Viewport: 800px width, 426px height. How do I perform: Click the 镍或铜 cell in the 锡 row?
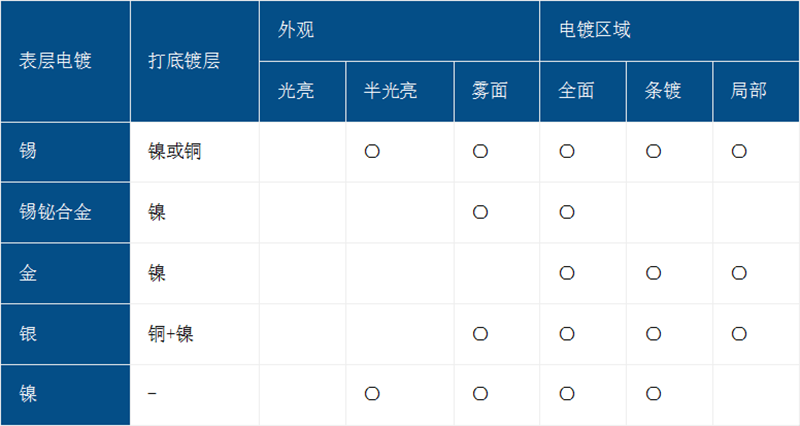181,152
